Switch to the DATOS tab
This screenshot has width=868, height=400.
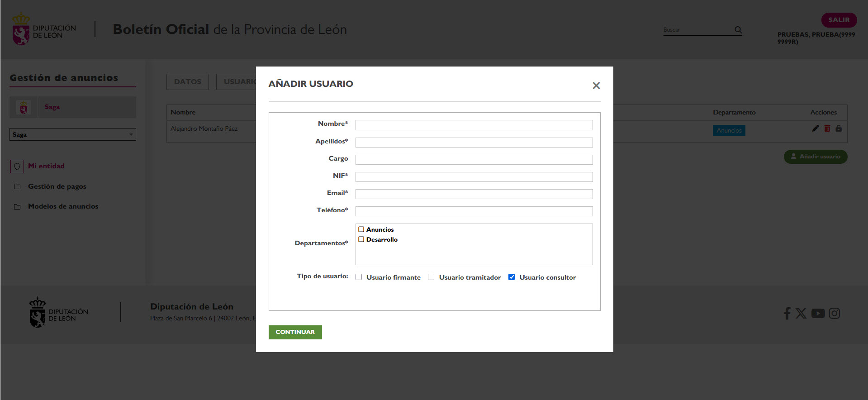(x=188, y=82)
